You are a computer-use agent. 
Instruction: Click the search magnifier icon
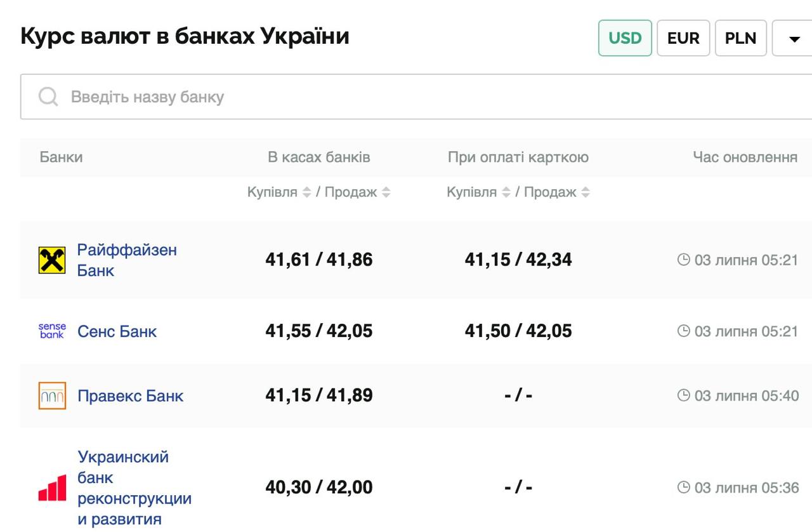tap(48, 97)
